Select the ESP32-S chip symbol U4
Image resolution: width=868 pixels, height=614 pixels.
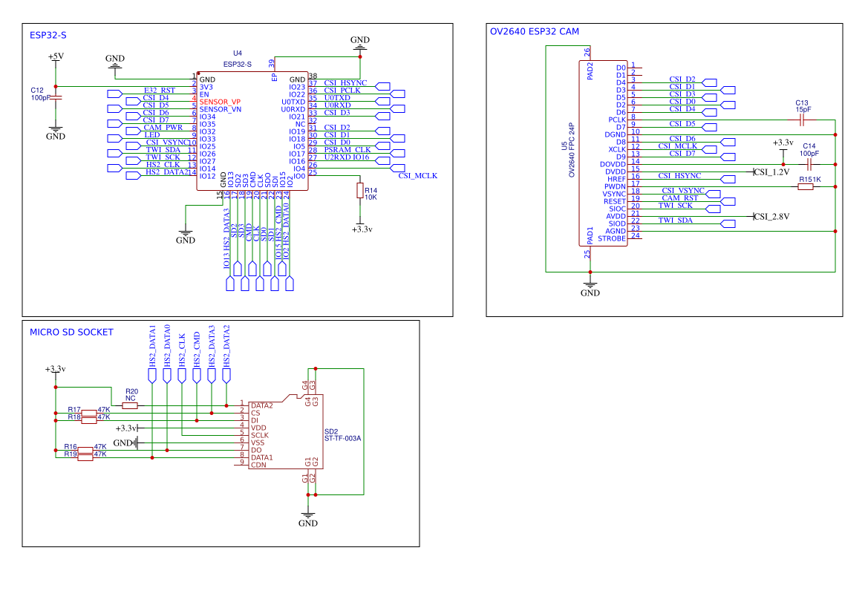[x=252, y=130]
